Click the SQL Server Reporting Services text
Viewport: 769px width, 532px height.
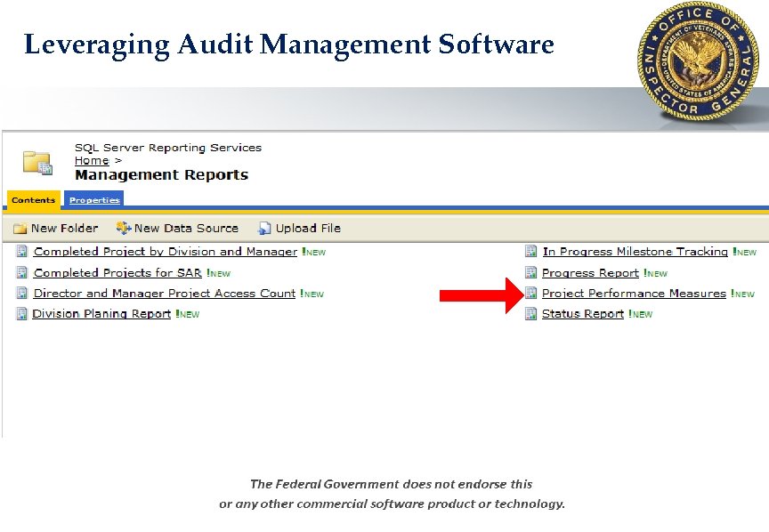click(168, 148)
